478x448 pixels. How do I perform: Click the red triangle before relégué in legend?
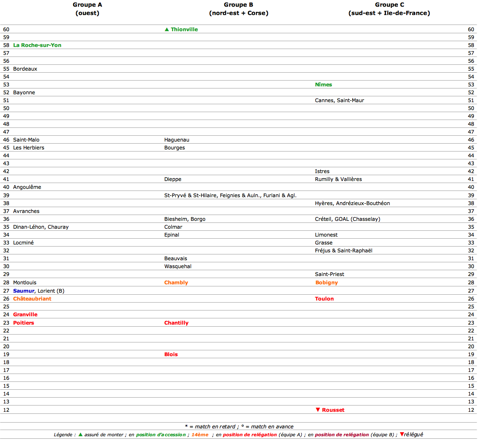tap(402, 434)
